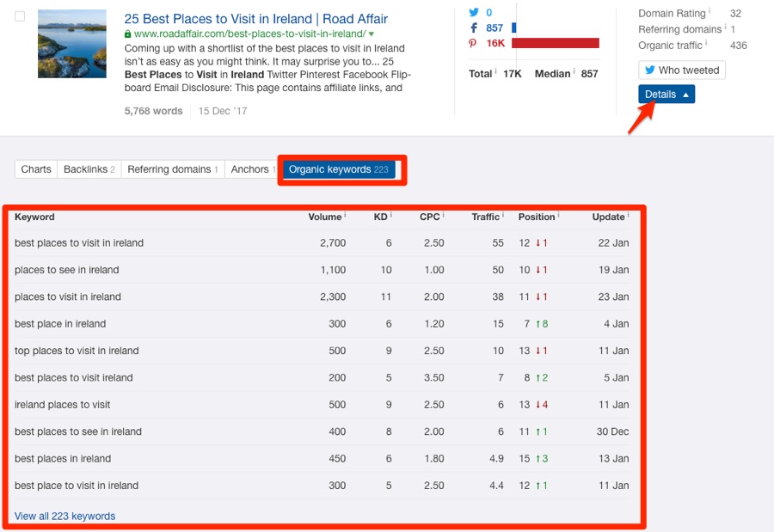Click the keyword 'best place to visit in ireland'
Screen dimensions: 774x532
click(77, 486)
